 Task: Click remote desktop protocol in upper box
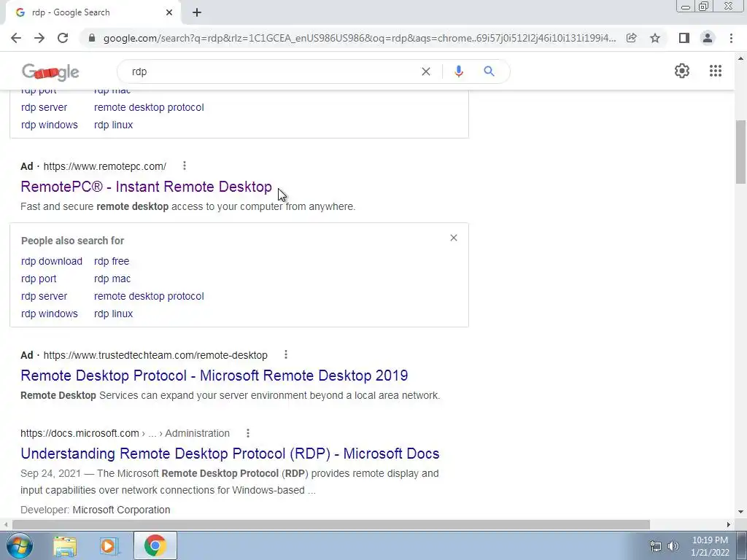pos(149,107)
